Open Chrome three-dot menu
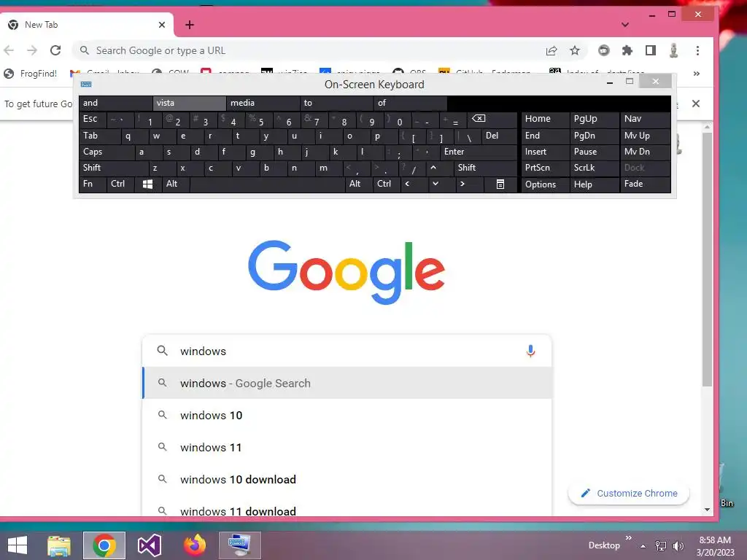Viewport: 747px width, 560px height. coord(697,50)
